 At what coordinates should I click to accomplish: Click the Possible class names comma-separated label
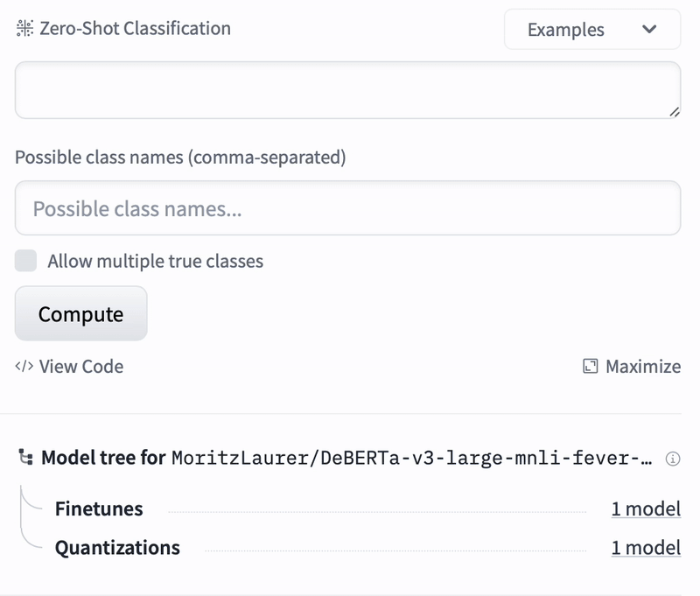point(180,158)
